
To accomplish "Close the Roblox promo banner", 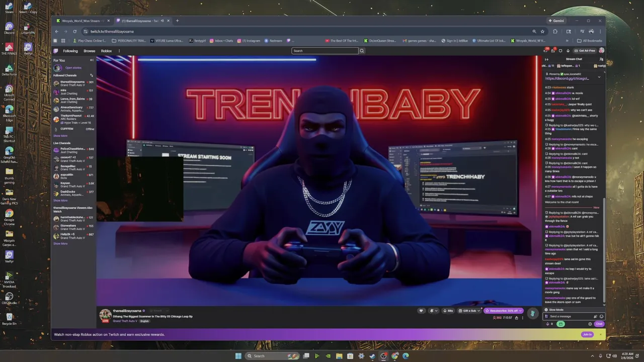I will (600, 334).
